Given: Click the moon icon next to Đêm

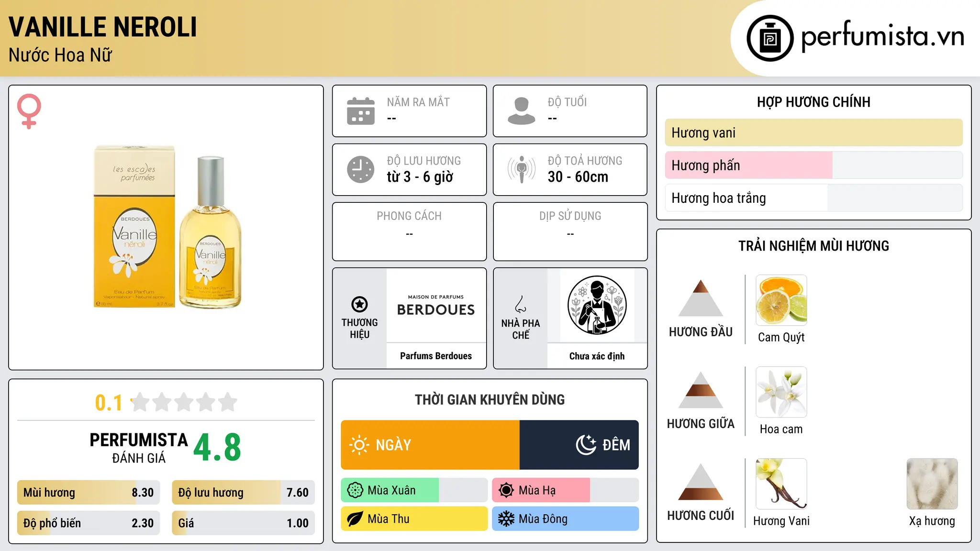Looking at the screenshot, I should [x=586, y=445].
